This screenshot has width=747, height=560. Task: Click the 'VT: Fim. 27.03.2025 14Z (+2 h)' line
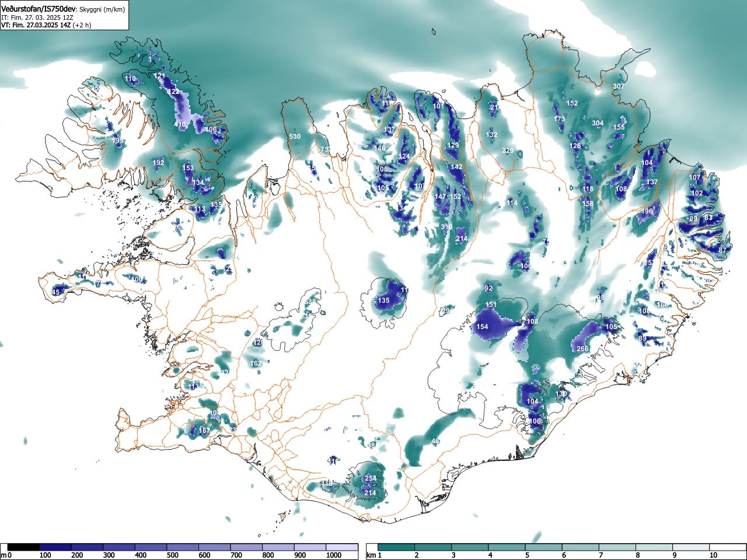pyautogui.click(x=45, y=25)
